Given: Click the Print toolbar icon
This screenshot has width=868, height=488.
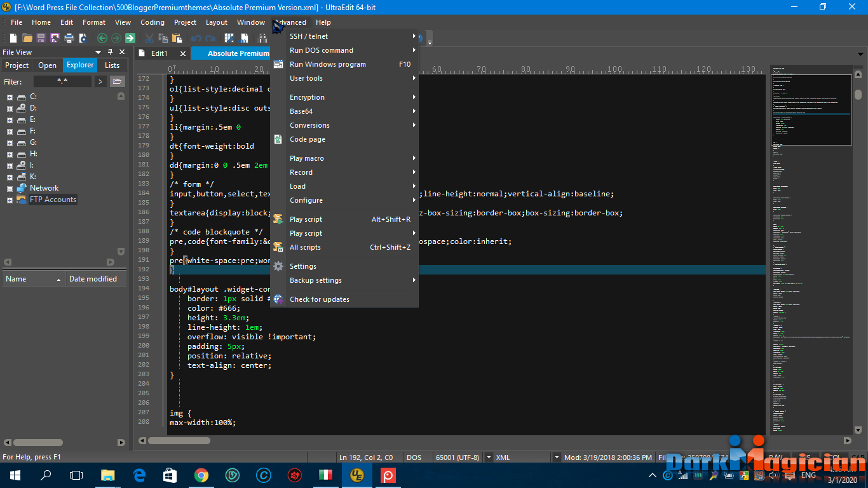Looking at the screenshot, I should coord(69,38).
